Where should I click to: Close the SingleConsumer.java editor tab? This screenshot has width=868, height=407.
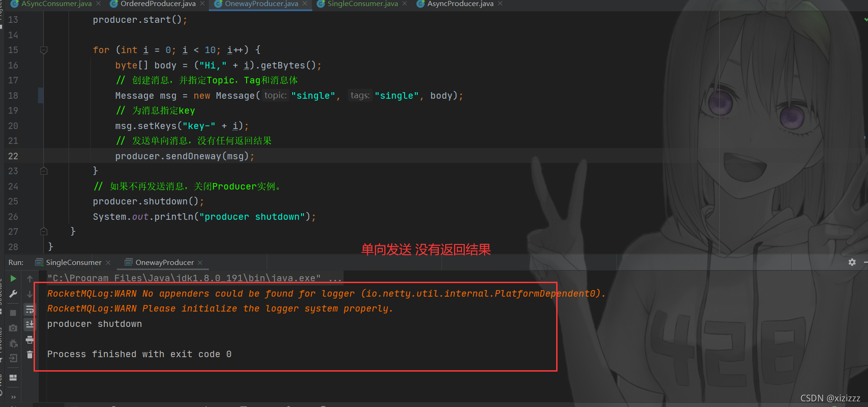405,4
